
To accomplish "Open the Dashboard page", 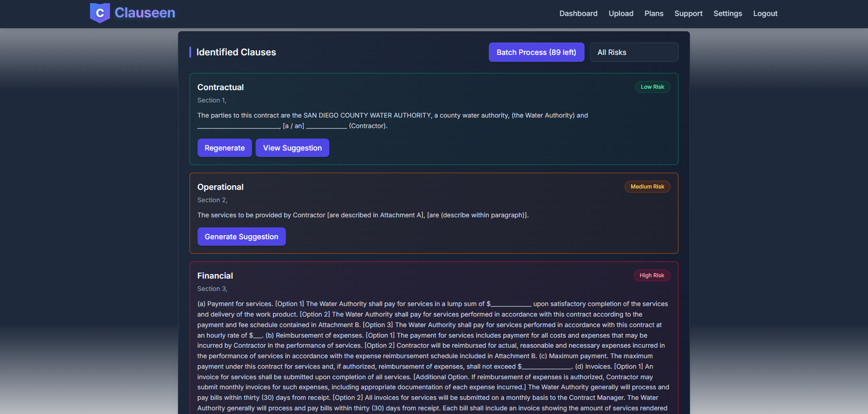I will pyautogui.click(x=578, y=13).
